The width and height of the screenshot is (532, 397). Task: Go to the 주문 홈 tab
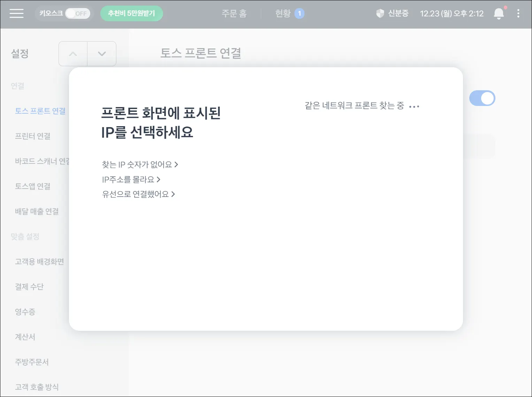click(234, 14)
